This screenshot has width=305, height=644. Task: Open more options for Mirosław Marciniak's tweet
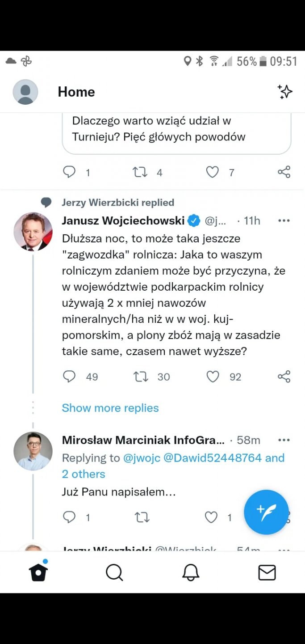pyautogui.click(x=284, y=440)
